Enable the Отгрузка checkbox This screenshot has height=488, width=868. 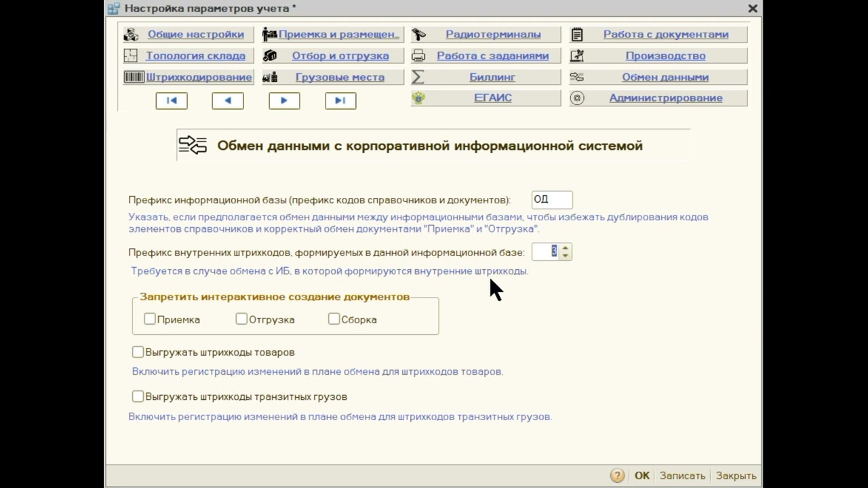[241, 319]
